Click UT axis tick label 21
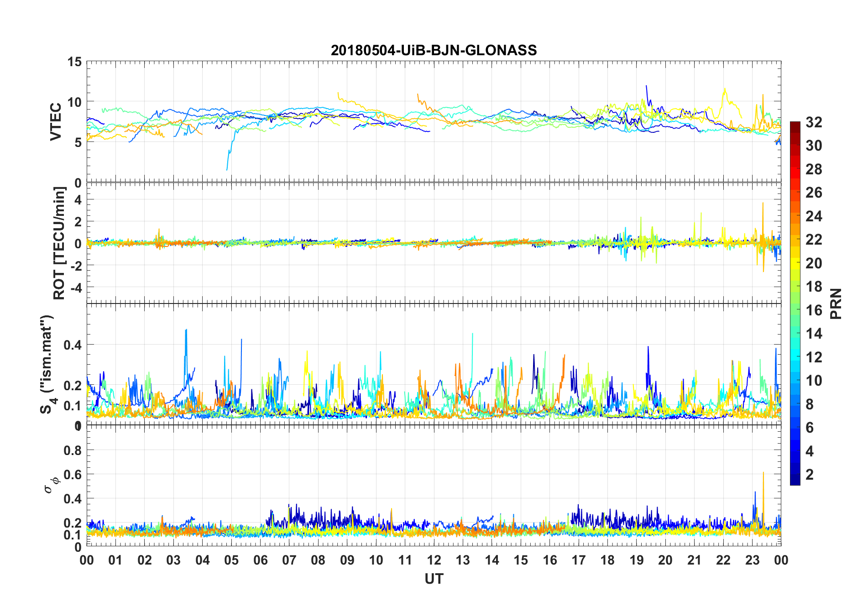This screenshot has width=868, height=607. click(x=695, y=560)
